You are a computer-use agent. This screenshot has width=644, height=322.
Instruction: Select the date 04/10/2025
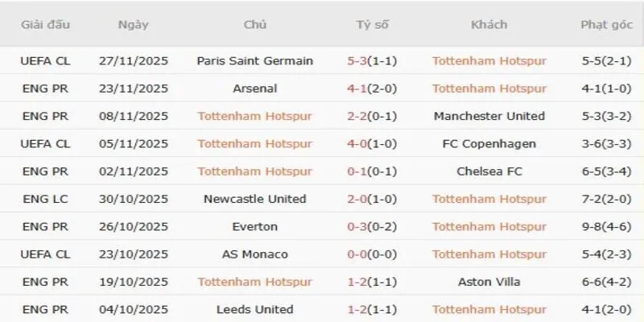(133, 309)
